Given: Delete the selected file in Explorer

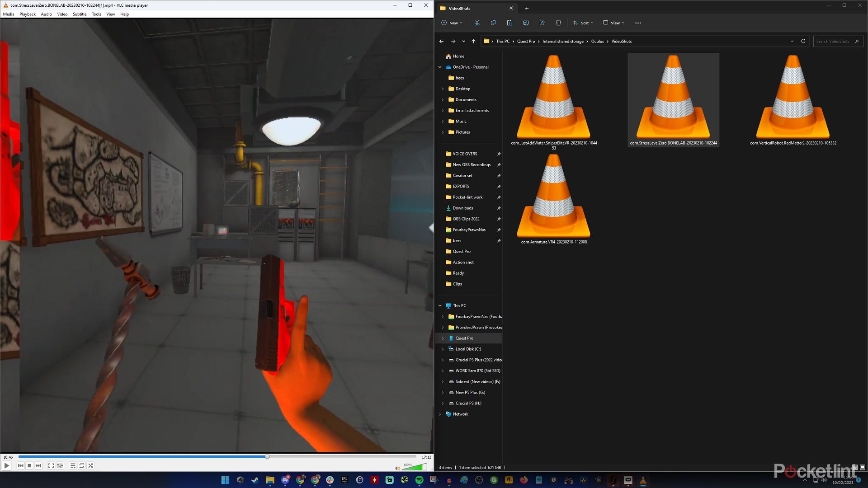Looking at the screenshot, I should pyautogui.click(x=558, y=23).
